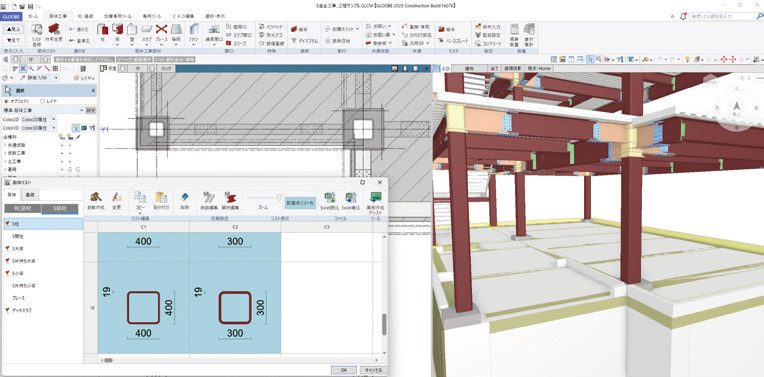Click the Excel読込 import icon
764x377 pixels.
329,201
